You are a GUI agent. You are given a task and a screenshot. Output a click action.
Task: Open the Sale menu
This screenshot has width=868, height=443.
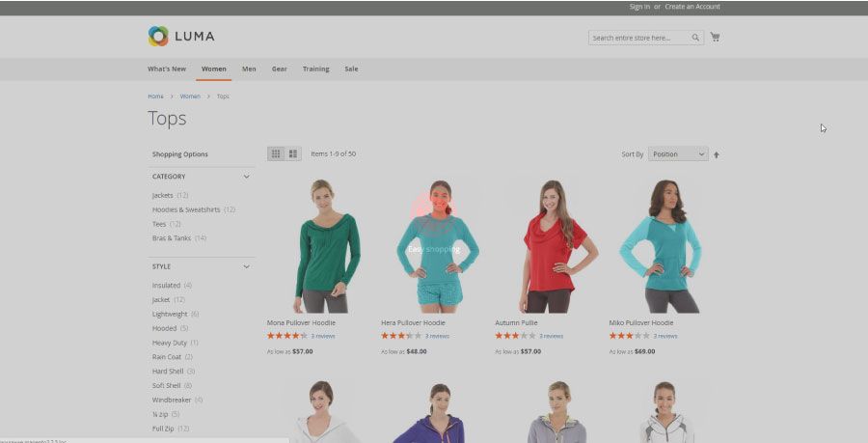351,69
